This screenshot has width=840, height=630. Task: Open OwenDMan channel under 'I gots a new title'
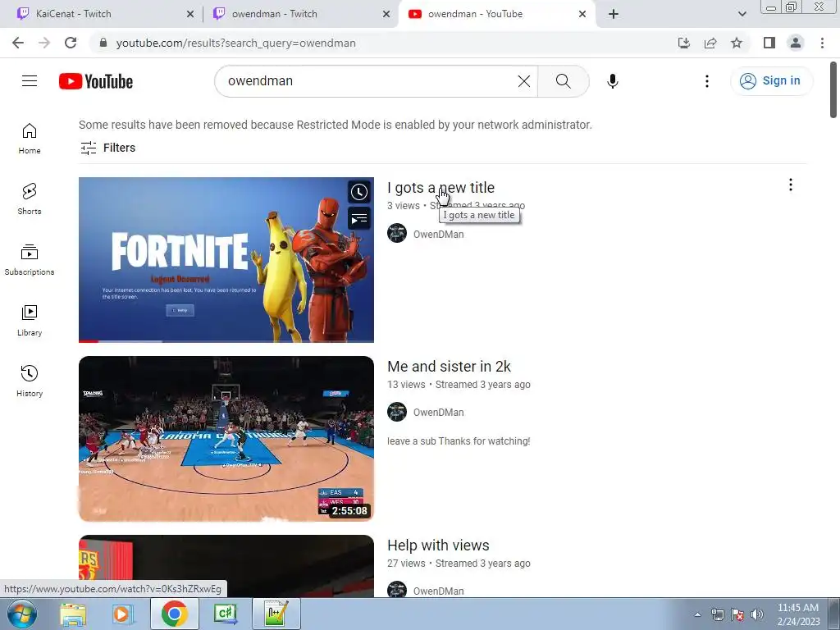tap(438, 234)
